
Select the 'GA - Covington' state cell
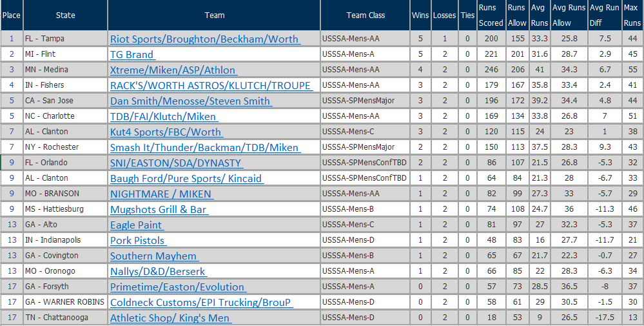pos(65,255)
